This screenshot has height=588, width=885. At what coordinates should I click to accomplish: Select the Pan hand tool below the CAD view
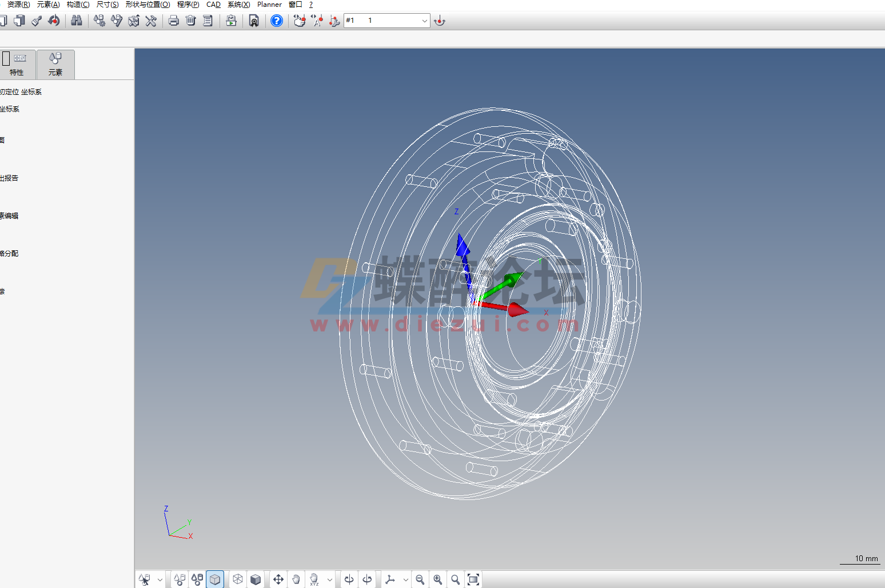(x=296, y=579)
